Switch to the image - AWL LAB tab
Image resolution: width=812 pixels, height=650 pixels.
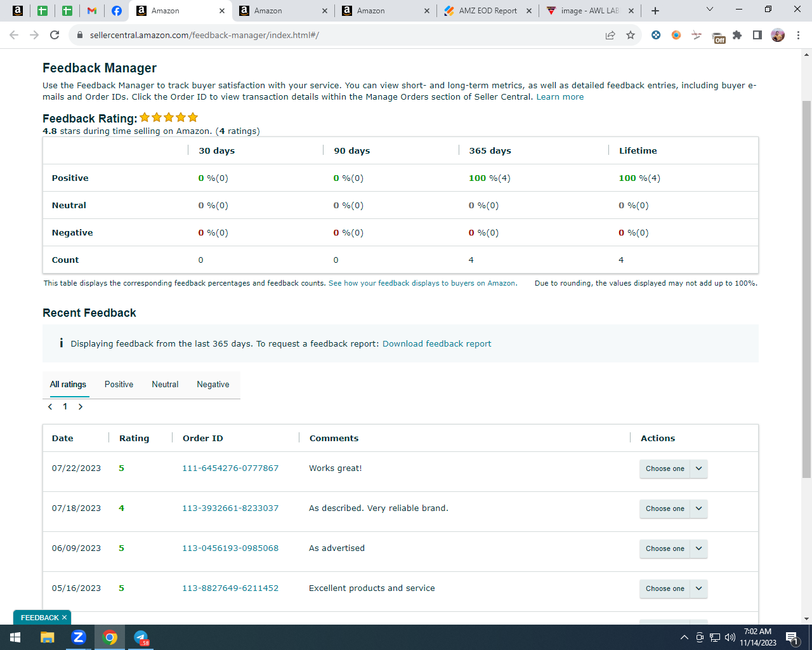coord(590,11)
